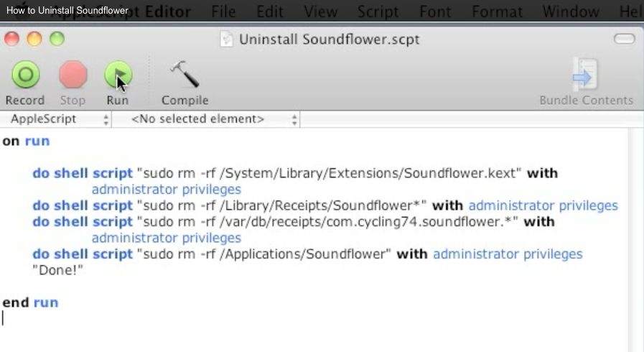
Task: Click the green Record button
Action: tap(25, 75)
